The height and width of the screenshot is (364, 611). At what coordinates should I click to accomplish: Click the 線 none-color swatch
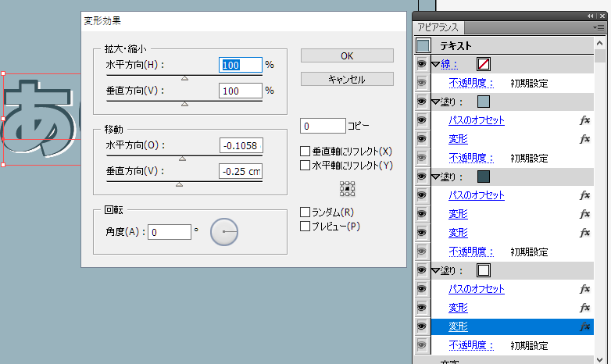pyautogui.click(x=484, y=64)
